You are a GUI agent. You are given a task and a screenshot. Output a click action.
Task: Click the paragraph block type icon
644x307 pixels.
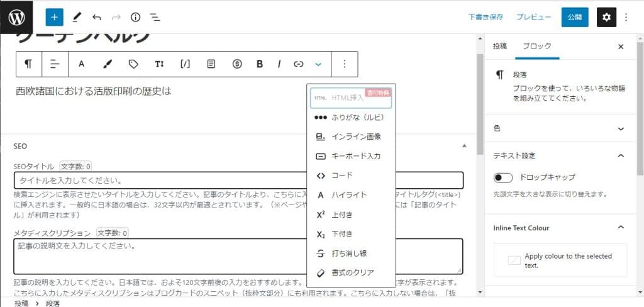[28, 64]
